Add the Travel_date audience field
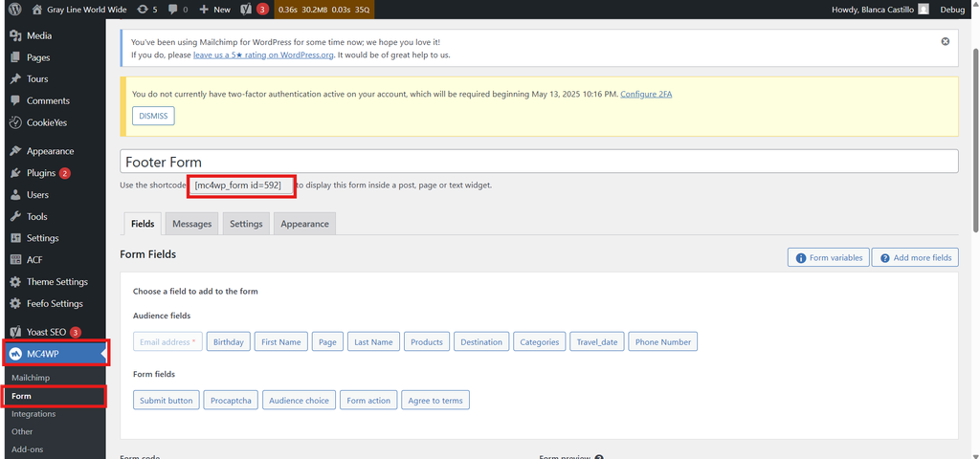Viewport: 980px width, 459px height. point(597,341)
